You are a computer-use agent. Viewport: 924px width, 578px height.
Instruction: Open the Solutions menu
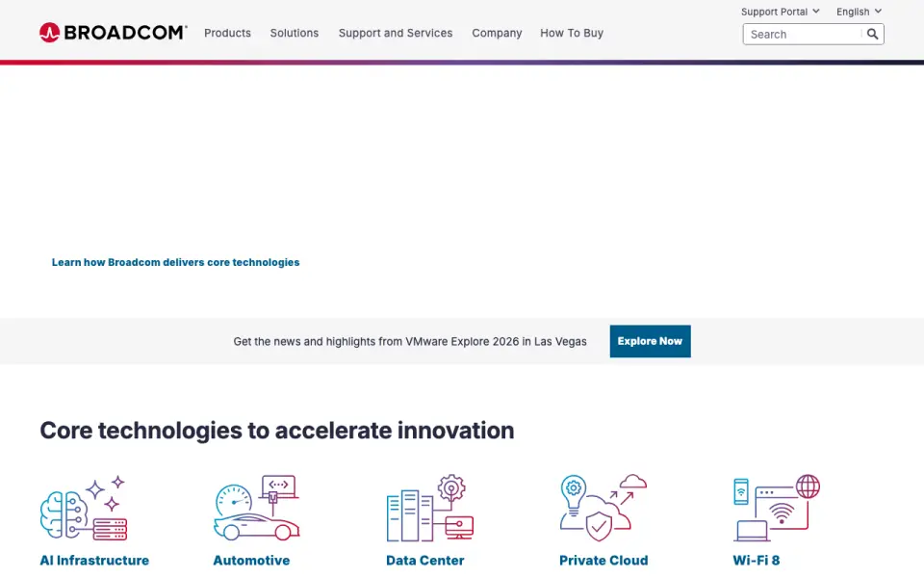point(295,33)
